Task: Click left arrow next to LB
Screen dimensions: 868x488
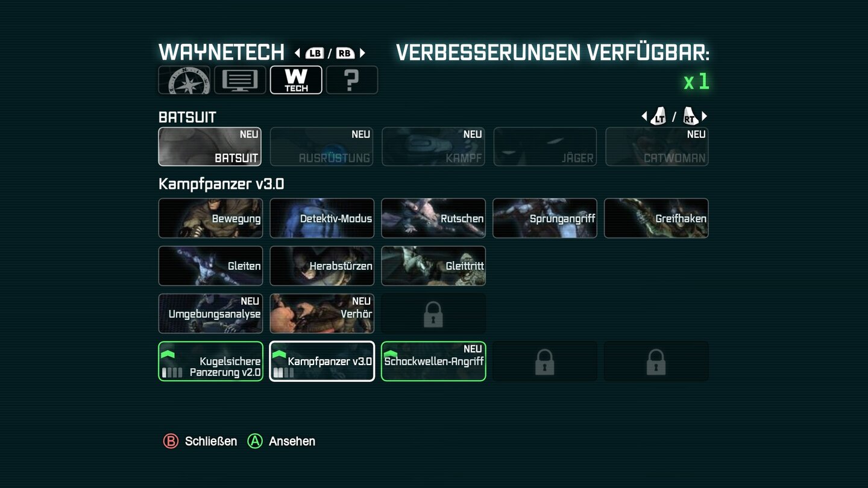Action: coord(297,53)
